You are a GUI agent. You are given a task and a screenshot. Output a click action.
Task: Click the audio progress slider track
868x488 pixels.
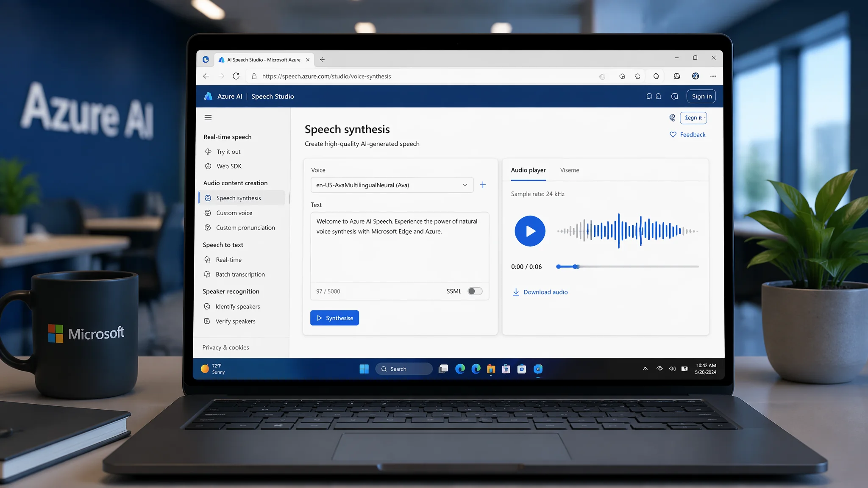627,266
